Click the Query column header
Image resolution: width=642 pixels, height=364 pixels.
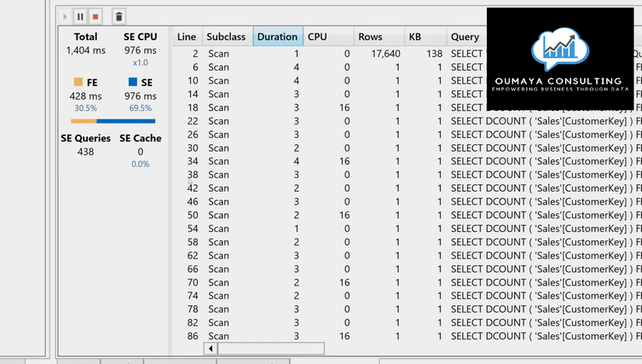465,37
